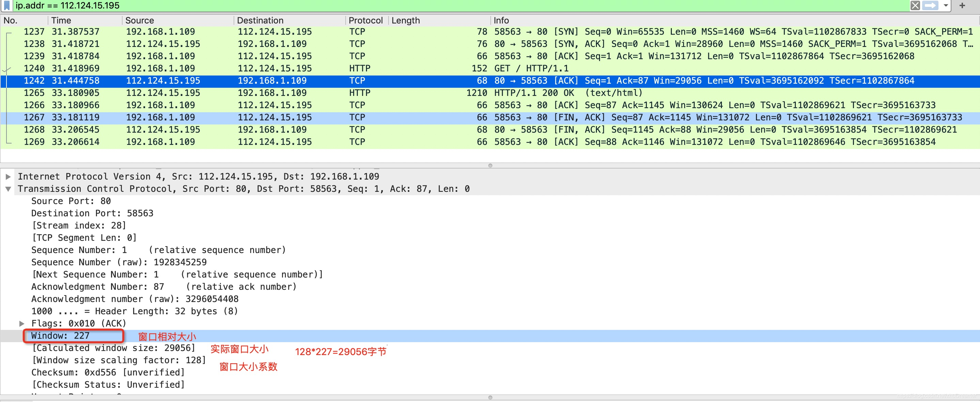The width and height of the screenshot is (980, 402).
Task: Sort packets by Protocol column header
Action: (367, 20)
